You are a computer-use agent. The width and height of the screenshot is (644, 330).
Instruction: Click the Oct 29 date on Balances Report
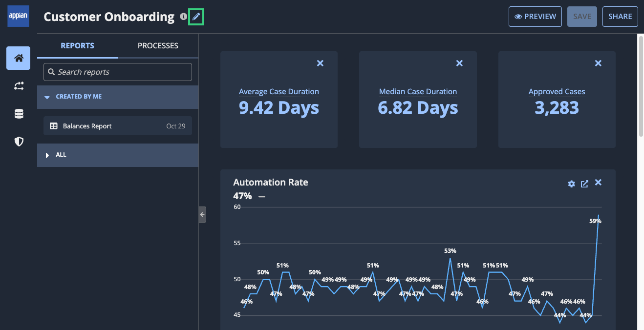(x=176, y=126)
